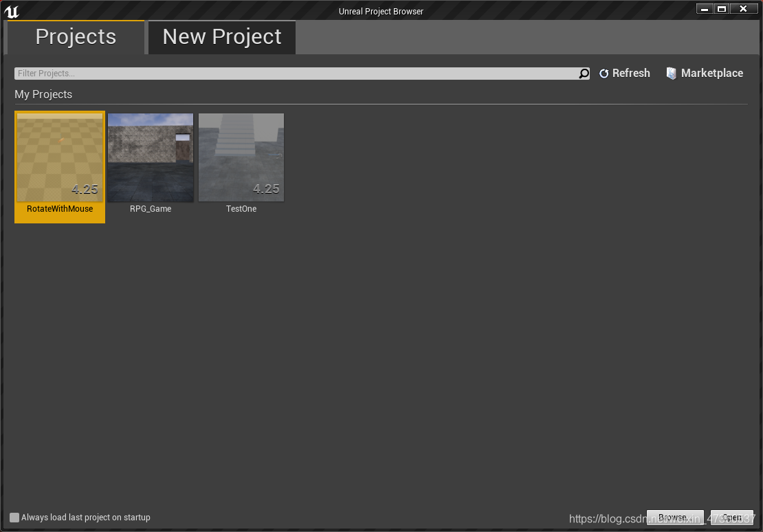Viewport: 763px width, 532px height.
Task: Click the magnifying glass search icon
Action: pos(584,74)
